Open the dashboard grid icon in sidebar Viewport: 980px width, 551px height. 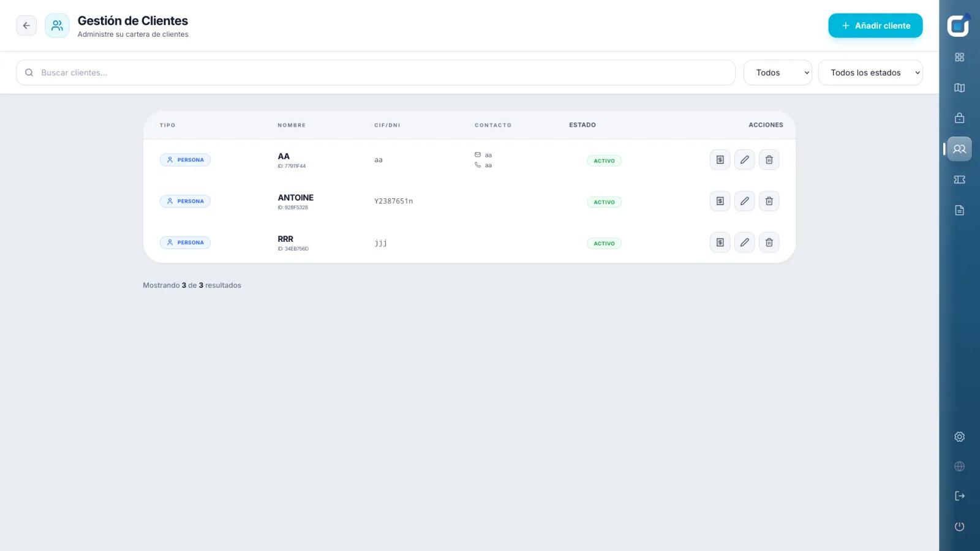click(960, 57)
